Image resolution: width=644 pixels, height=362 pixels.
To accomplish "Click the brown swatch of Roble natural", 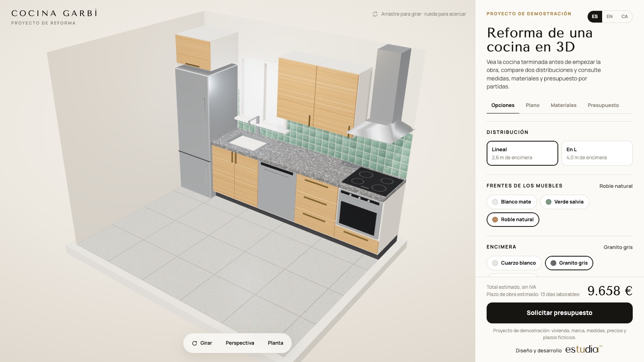I will tap(495, 220).
